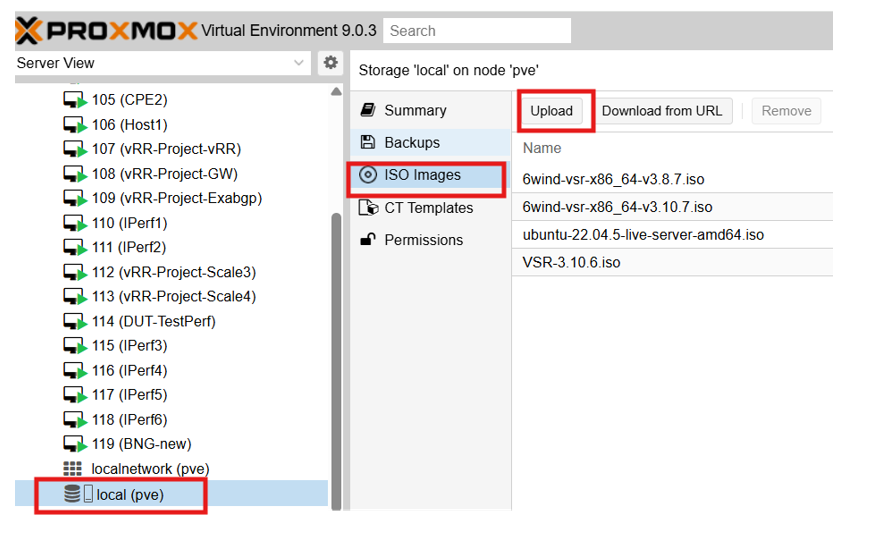Select 117 (IPerf5) tree entry
The height and width of the screenshot is (535, 882).
pos(130,395)
